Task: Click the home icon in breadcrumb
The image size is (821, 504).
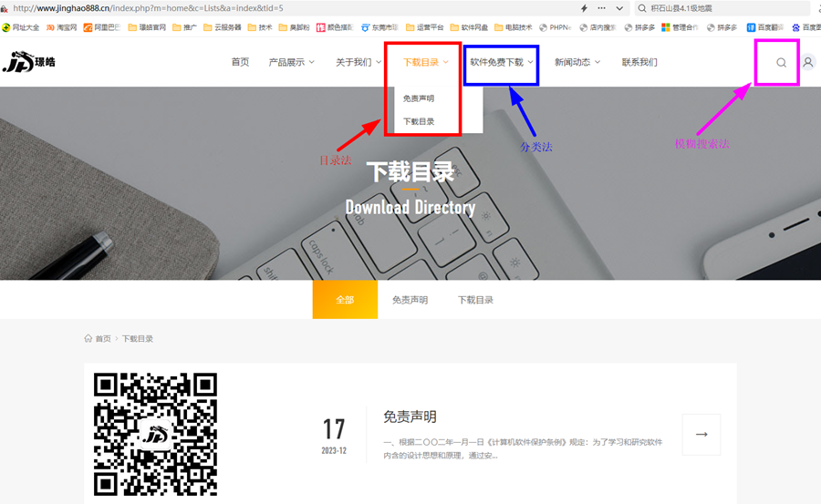Action: pos(88,338)
